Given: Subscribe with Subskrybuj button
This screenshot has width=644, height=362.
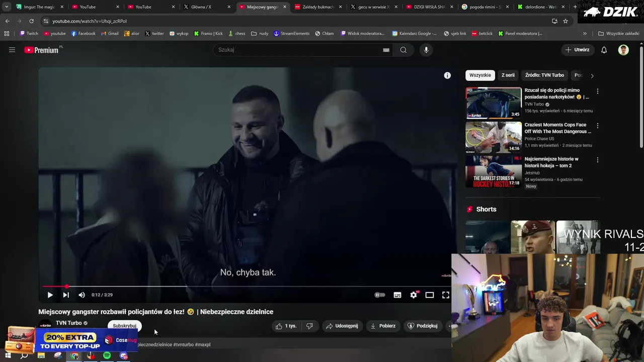Looking at the screenshot, I should pyautogui.click(x=125, y=326).
